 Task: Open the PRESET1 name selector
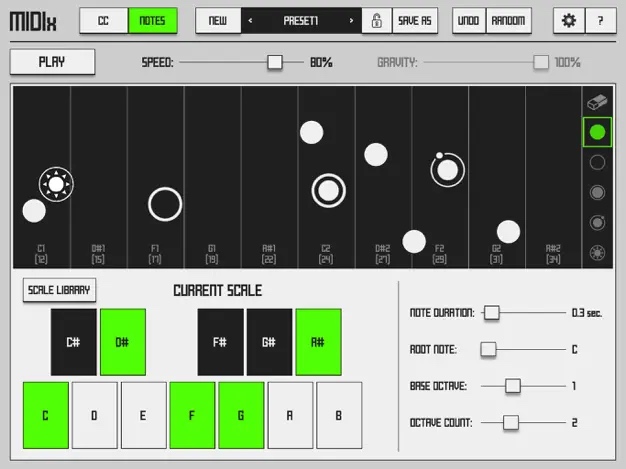301,20
